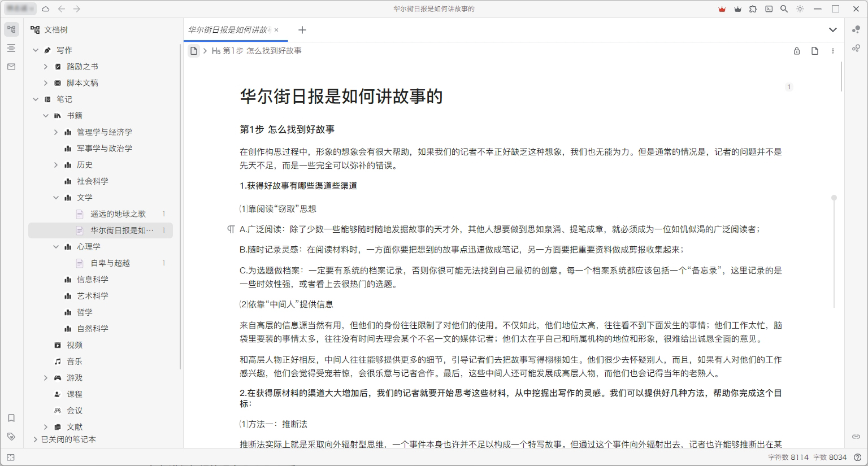Click the plus button for new tab
Image resolution: width=868 pixels, height=466 pixels.
pyautogui.click(x=302, y=30)
